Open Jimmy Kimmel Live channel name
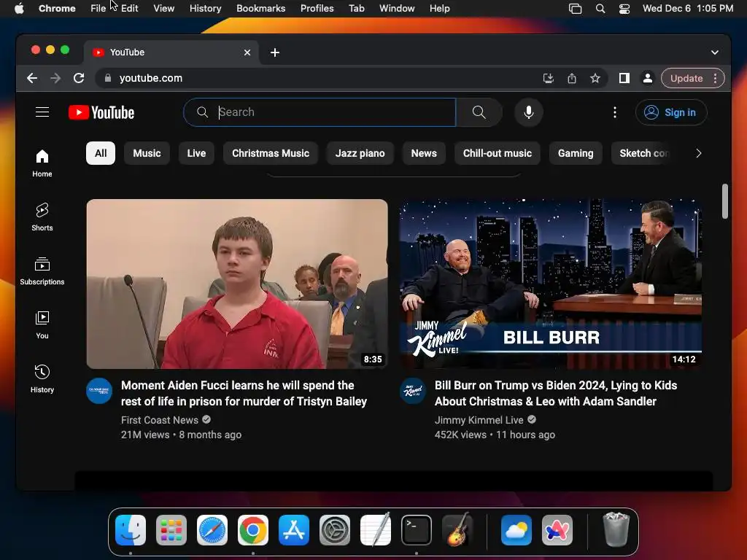The image size is (747, 560). 479,420
